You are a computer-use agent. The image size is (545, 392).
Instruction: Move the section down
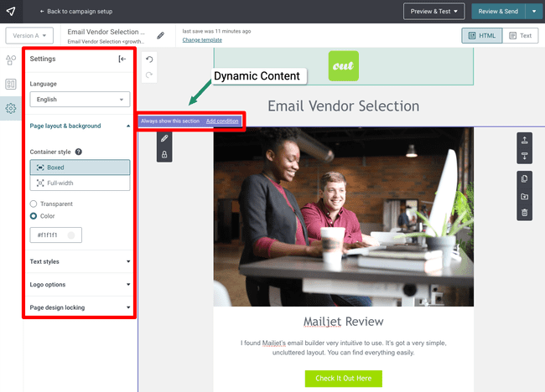[x=525, y=156]
